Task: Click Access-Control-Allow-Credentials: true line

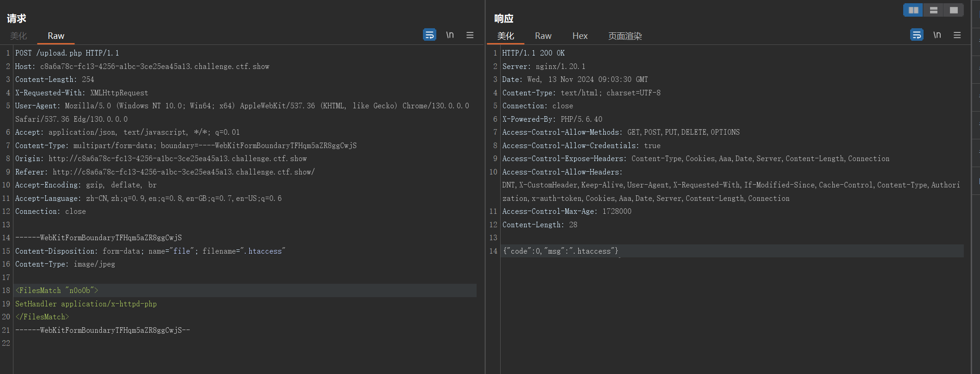Action: pyautogui.click(x=582, y=145)
